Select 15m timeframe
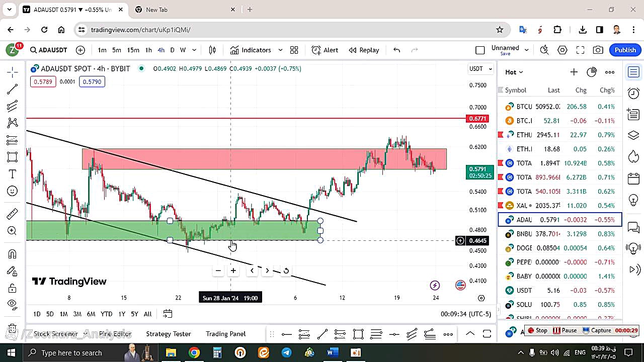The width and height of the screenshot is (644, 362). pyautogui.click(x=133, y=50)
